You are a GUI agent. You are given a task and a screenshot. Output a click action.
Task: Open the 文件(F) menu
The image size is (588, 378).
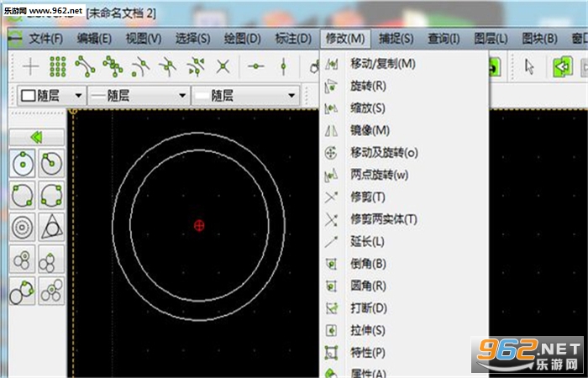tap(45, 39)
